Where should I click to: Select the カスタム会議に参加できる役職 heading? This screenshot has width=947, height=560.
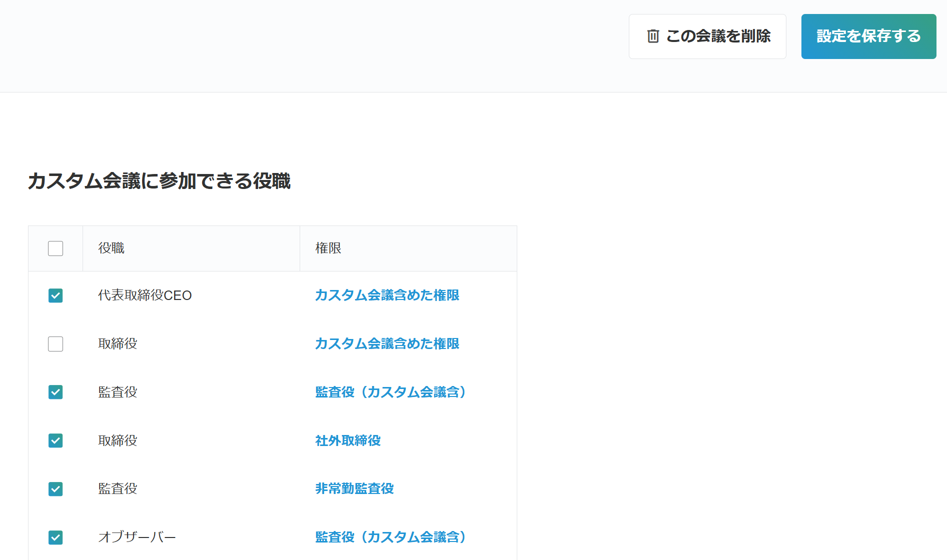coord(160,182)
